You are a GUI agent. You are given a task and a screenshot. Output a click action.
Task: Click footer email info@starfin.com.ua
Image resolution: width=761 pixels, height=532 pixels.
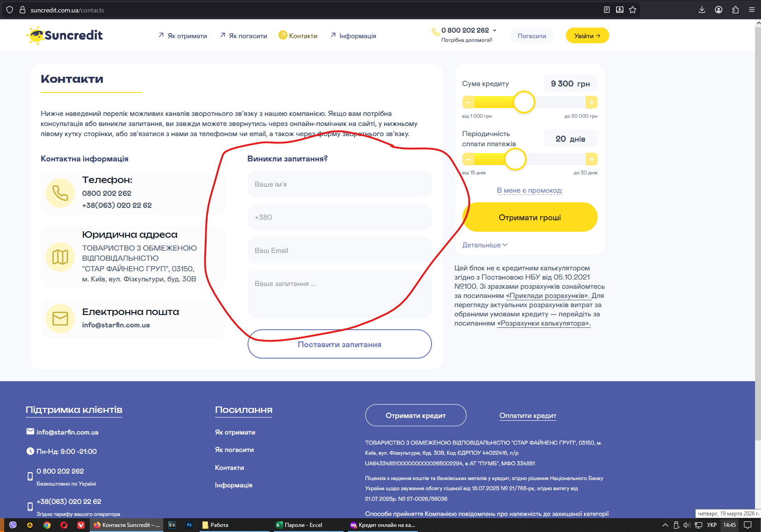[68, 432]
